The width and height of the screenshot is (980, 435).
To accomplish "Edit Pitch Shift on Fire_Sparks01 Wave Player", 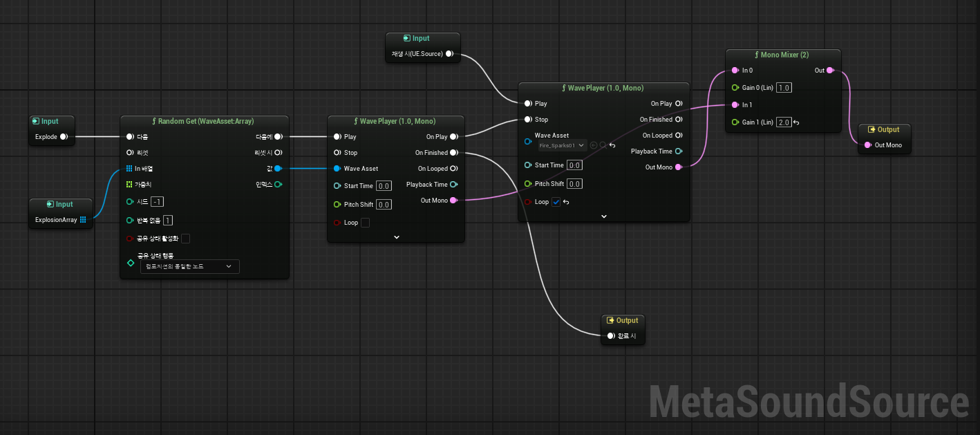I will point(574,184).
